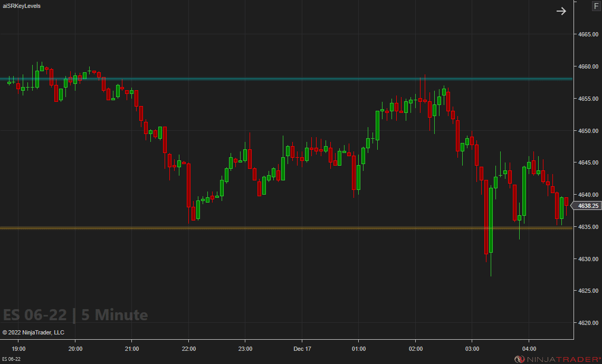Click the Dec 17 date label
Image resolution: width=602 pixels, height=364 pixels.
point(302,349)
